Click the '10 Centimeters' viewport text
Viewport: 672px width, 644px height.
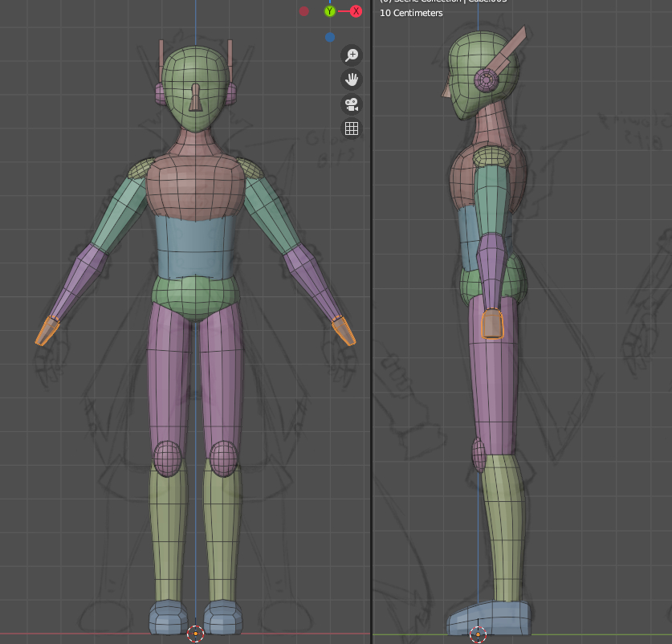(x=411, y=14)
